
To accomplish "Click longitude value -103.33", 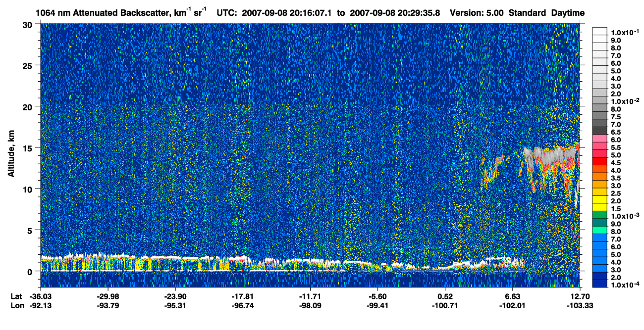I will [580, 305].
